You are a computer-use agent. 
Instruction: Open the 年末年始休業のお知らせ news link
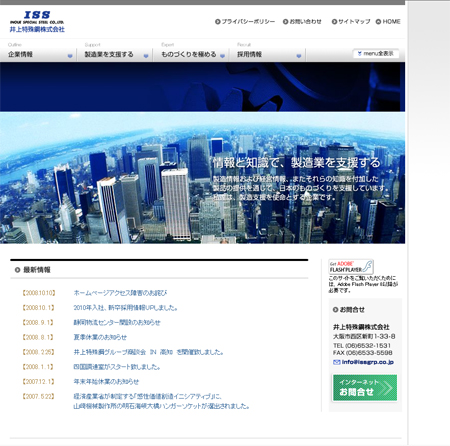(106, 382)
